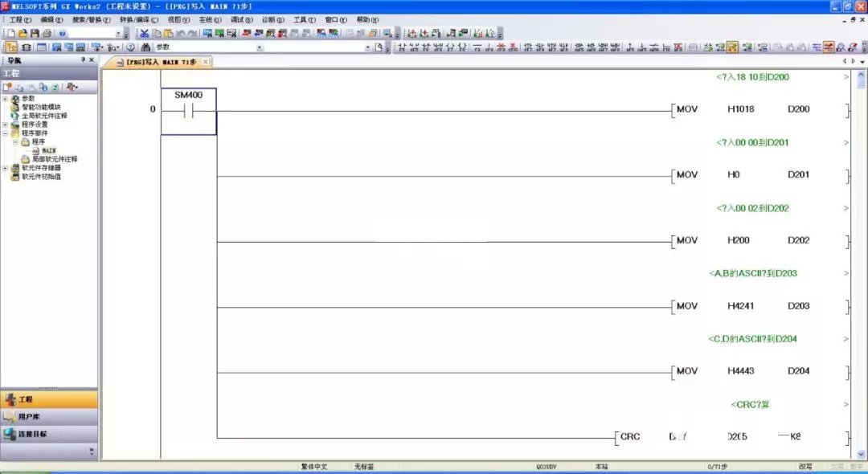Click the binoculars find device icon
This screenshot has height=474, width=868.
tap(145, 47)
